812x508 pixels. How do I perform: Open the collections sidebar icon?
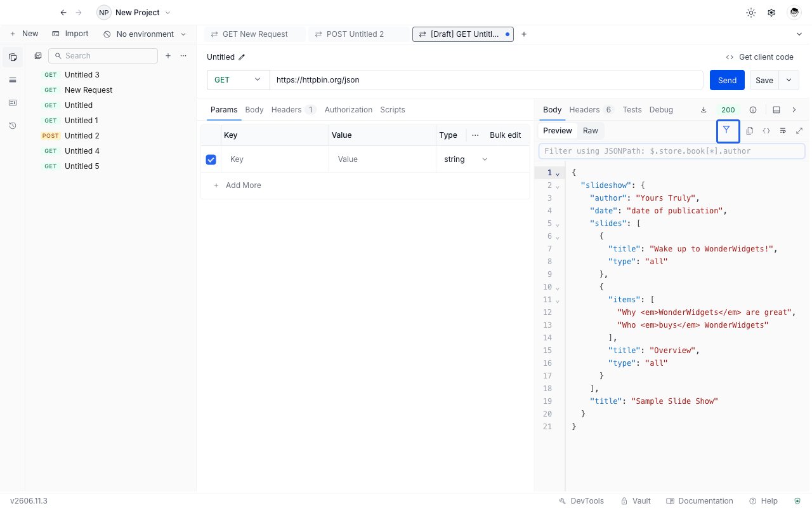(13, 57)
